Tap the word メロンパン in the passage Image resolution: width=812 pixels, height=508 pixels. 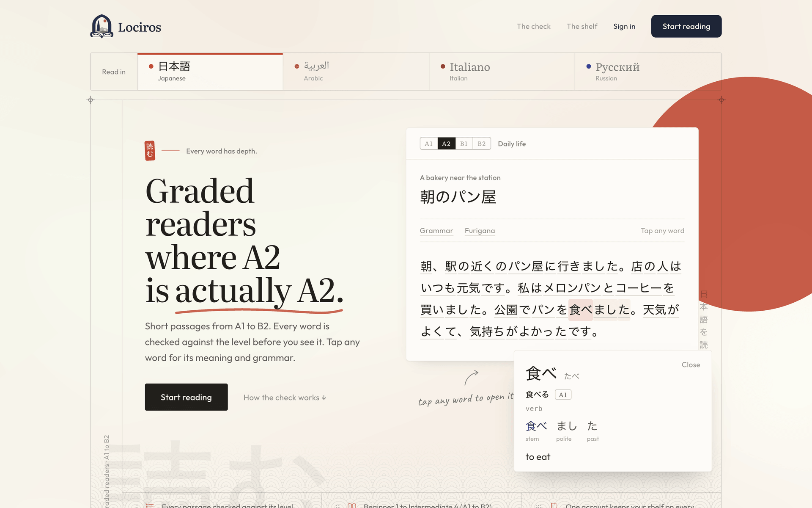tap(572, 288)
